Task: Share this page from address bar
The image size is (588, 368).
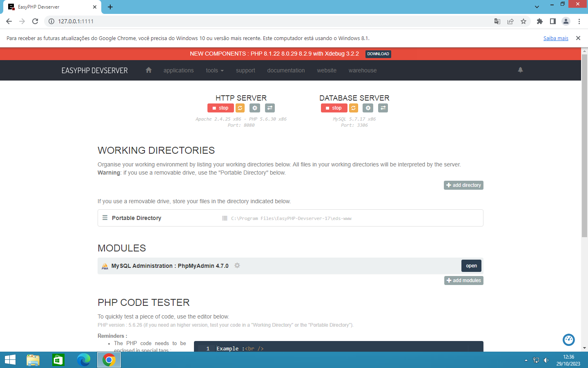Action: (x=510, y=21)
